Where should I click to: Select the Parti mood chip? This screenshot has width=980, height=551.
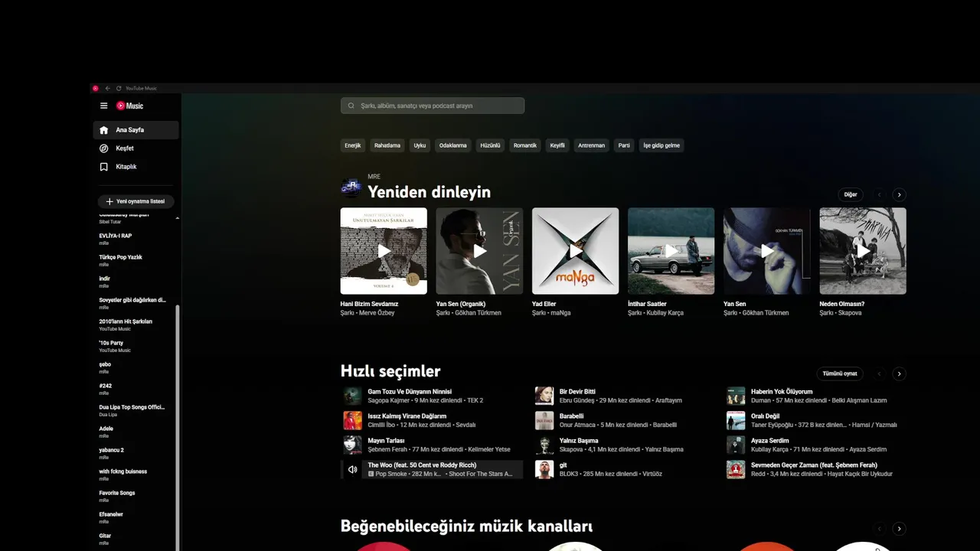[624, 145]
